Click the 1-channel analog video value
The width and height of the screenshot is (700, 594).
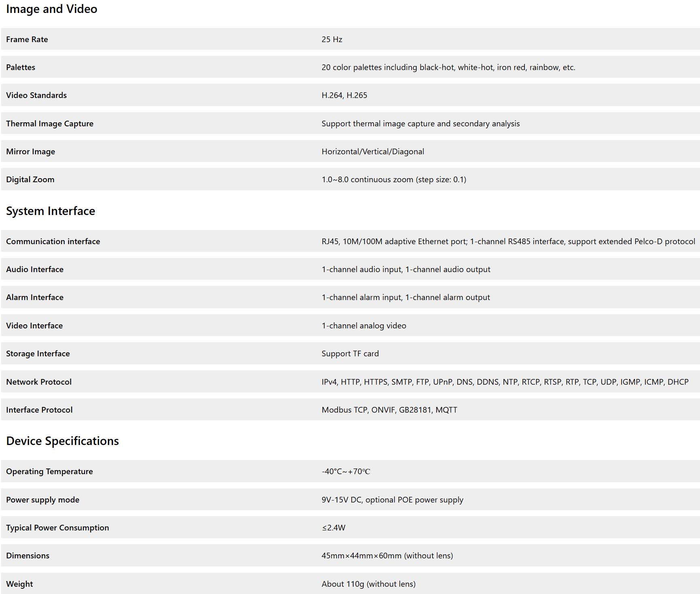coord(364,326)
